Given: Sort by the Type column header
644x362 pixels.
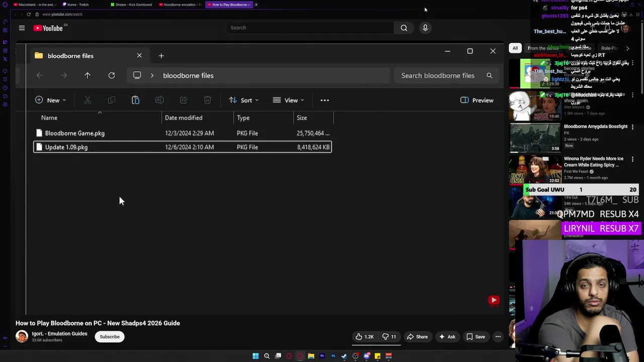Looking at the screenshot, I should click(x=243, y=118).
